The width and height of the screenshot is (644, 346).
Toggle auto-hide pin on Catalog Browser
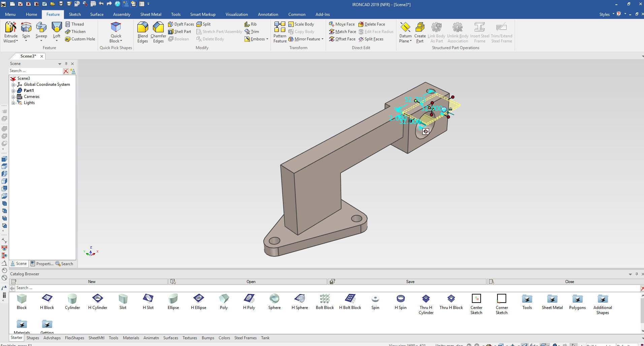point(637,274)
